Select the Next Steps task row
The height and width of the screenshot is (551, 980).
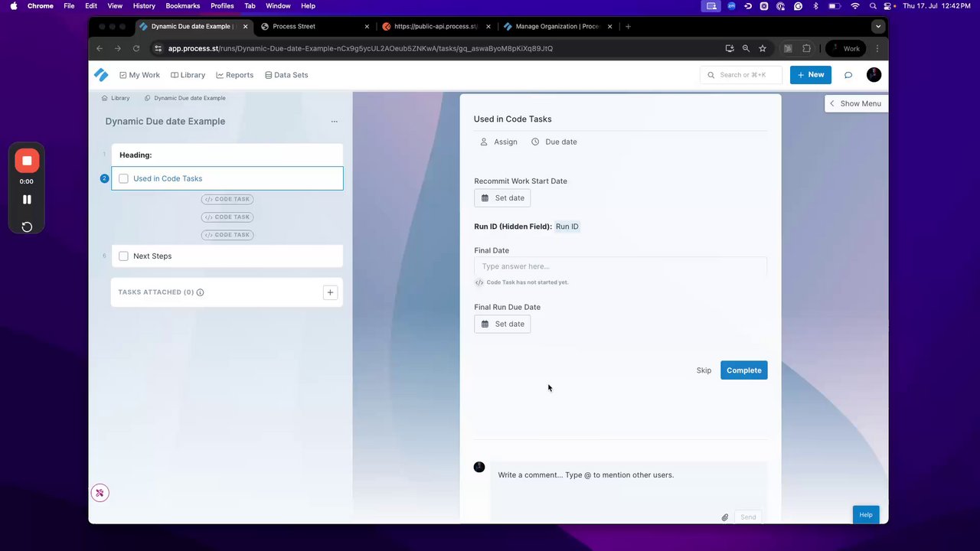pos(227,256)
